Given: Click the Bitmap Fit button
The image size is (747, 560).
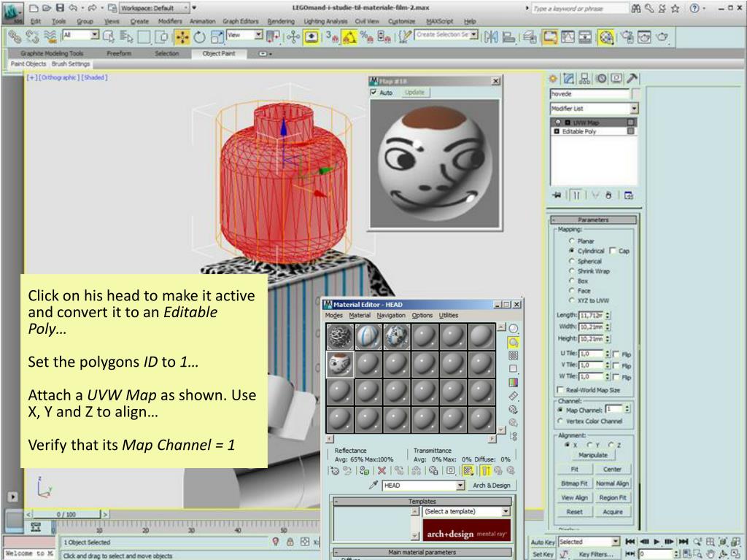Looking at the screenshot, I should coord(574,483).
